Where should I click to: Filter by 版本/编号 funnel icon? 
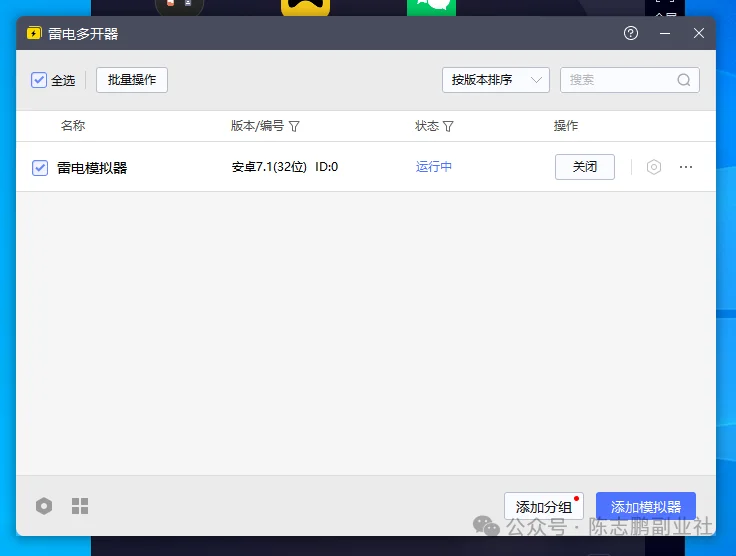click(x=294, y=126)
